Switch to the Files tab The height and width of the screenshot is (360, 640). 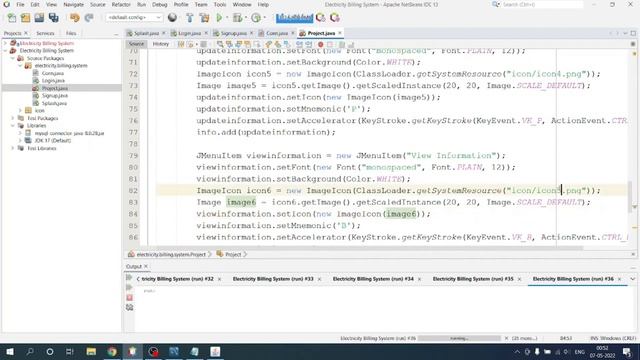(x=71, y=33)
